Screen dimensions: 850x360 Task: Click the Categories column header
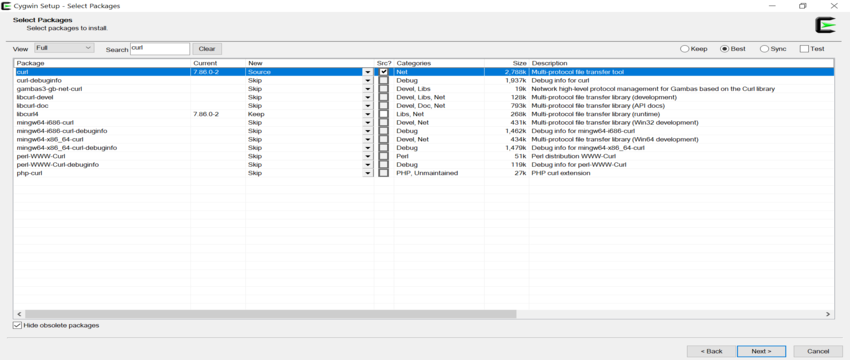[x=439, y=63]
